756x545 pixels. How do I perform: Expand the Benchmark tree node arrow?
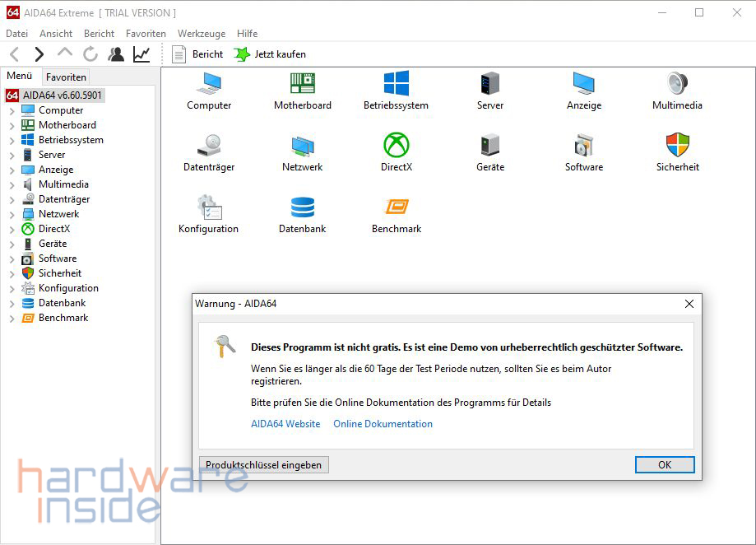(x=12, y=318)
